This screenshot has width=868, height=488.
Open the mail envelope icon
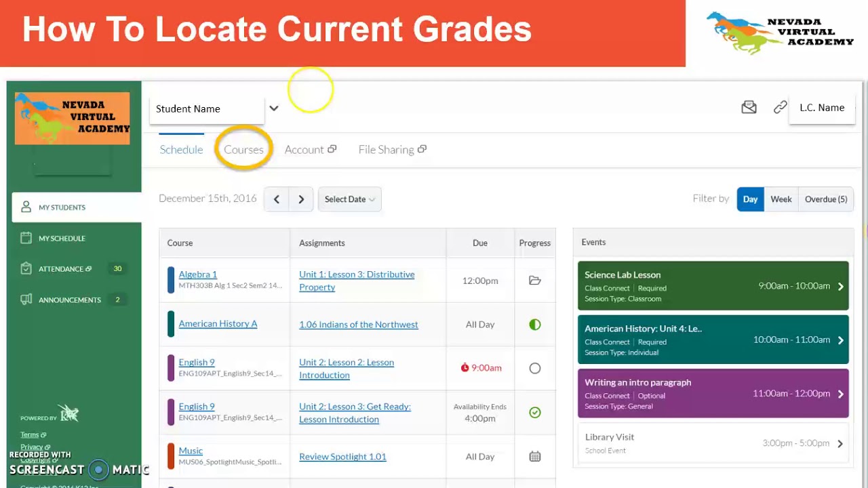tap(749, 108)
